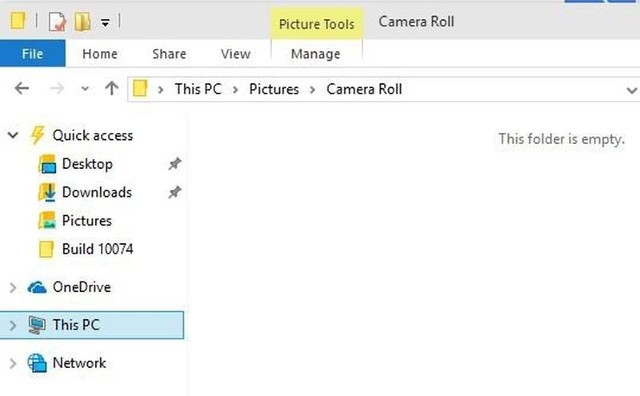Collapse the Quick access tree node
The height and width of the screenshot is (396, 640).
(x=13, y=135)
